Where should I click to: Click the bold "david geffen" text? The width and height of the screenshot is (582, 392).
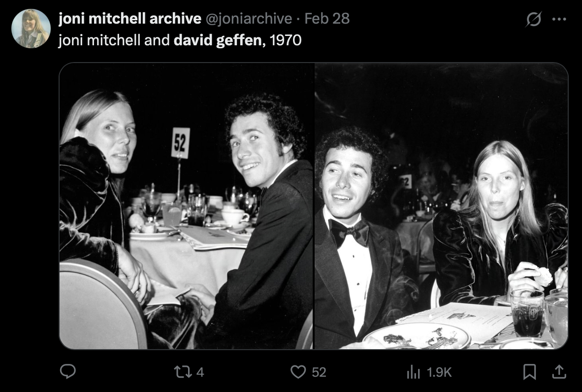(x=218, y=40)
